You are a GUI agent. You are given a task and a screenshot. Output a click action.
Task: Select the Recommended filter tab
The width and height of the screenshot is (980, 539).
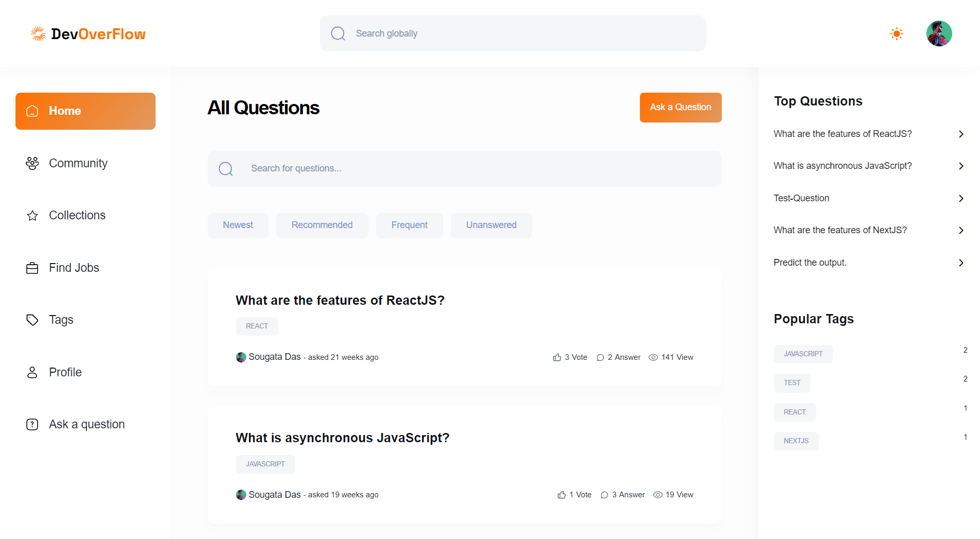coord(322,225)
